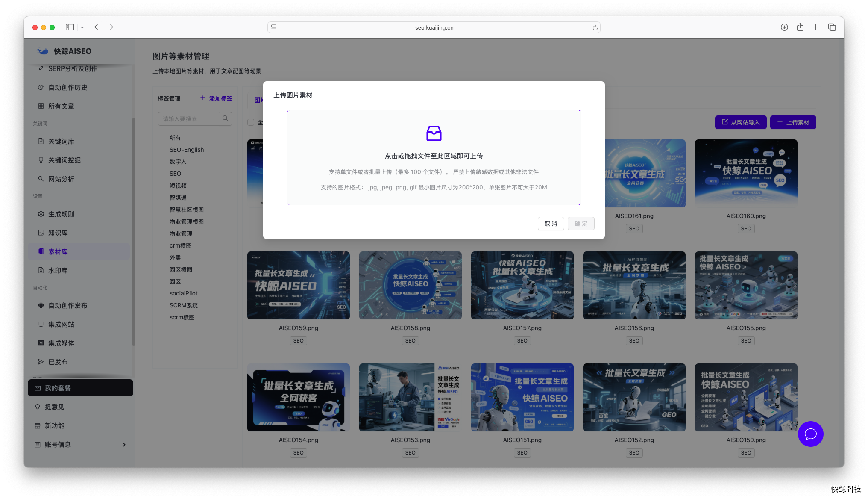Open 网站分析 sidebar item
This screenshot has width=868, height=499.
tap(80, 179)
